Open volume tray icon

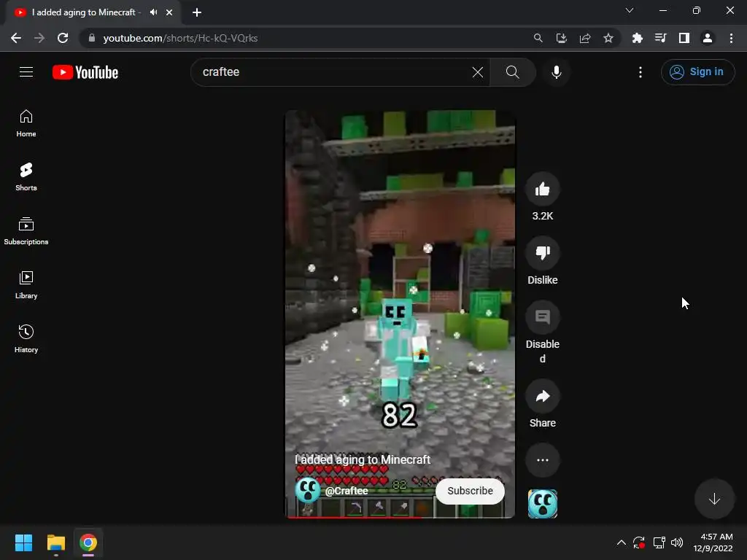click(x=677, y=542)
